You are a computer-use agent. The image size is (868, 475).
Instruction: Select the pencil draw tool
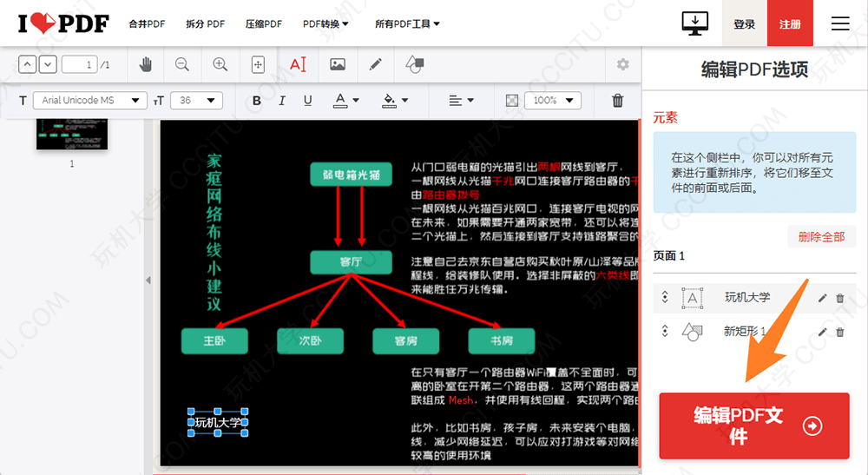click(375, 64)
